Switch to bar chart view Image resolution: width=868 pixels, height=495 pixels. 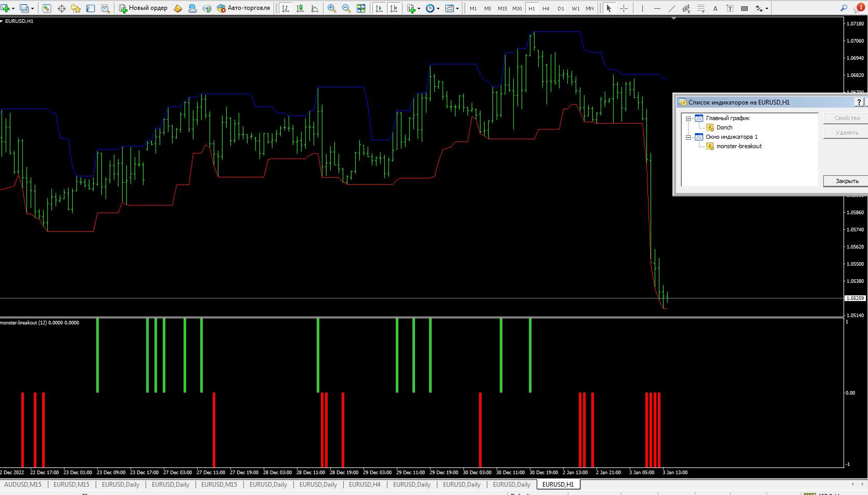coord(286,8)
